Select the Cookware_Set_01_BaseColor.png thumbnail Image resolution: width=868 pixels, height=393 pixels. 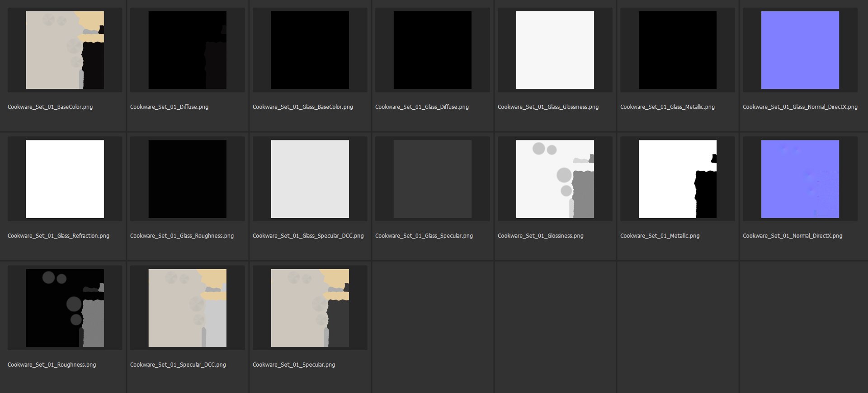tap(65, 50)
